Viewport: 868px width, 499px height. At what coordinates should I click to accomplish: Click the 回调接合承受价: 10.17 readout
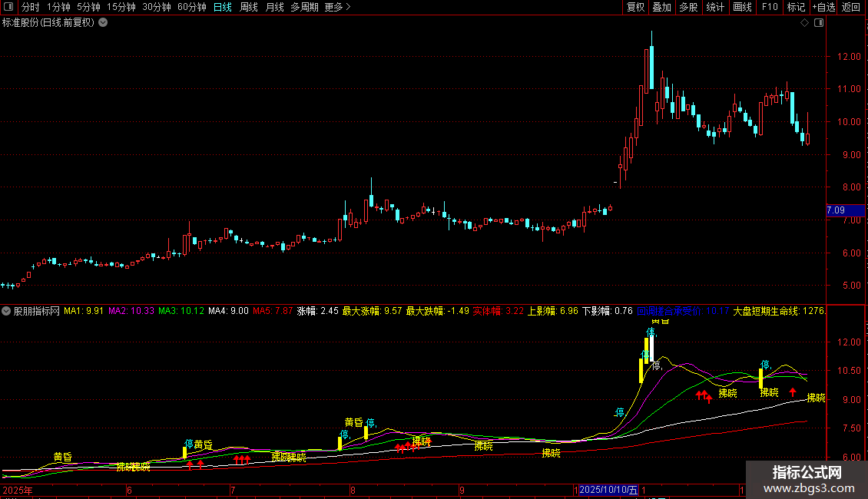click(x=683, y=311)
